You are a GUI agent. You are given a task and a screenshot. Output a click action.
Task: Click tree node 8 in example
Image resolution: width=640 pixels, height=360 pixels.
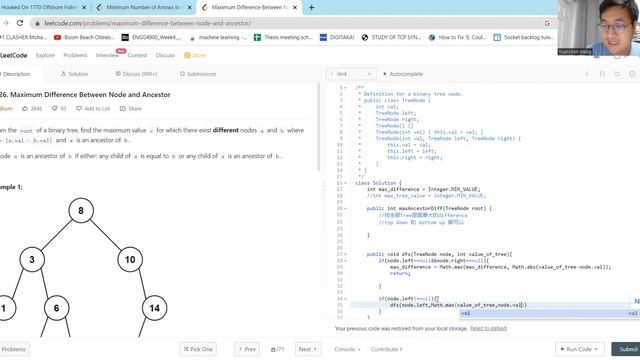click(81, 211)
